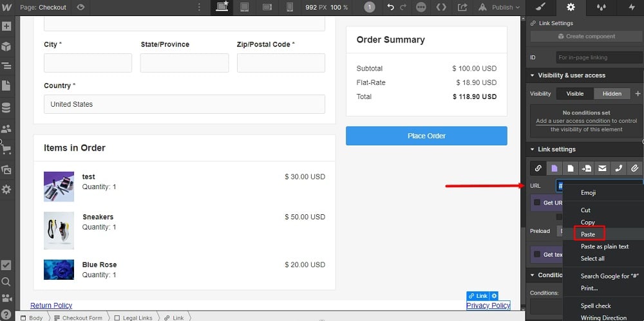Toggle preview mode with the eye icon

(x=80, y=7)
